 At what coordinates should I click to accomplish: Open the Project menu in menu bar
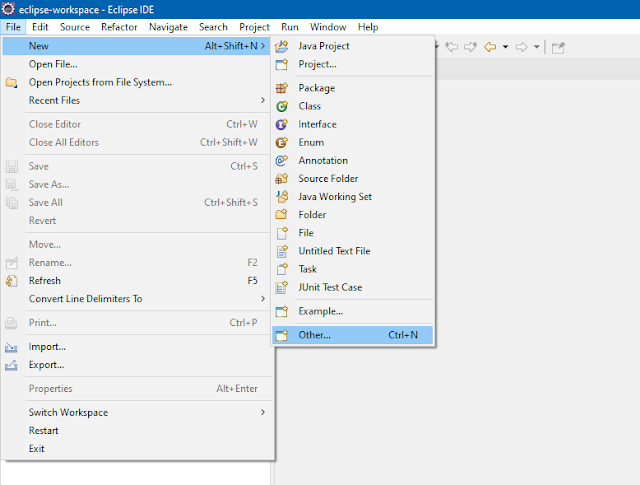[x=254, y=27]
